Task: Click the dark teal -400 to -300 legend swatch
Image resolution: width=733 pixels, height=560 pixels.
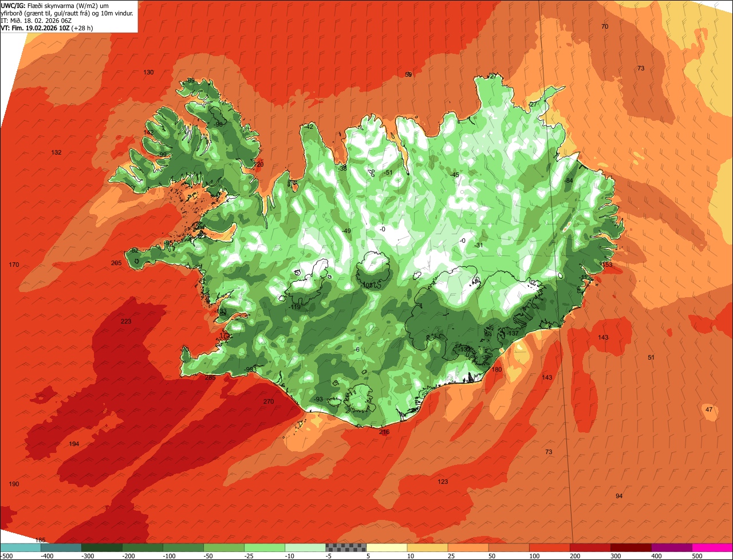Action: tap(61, 547)
